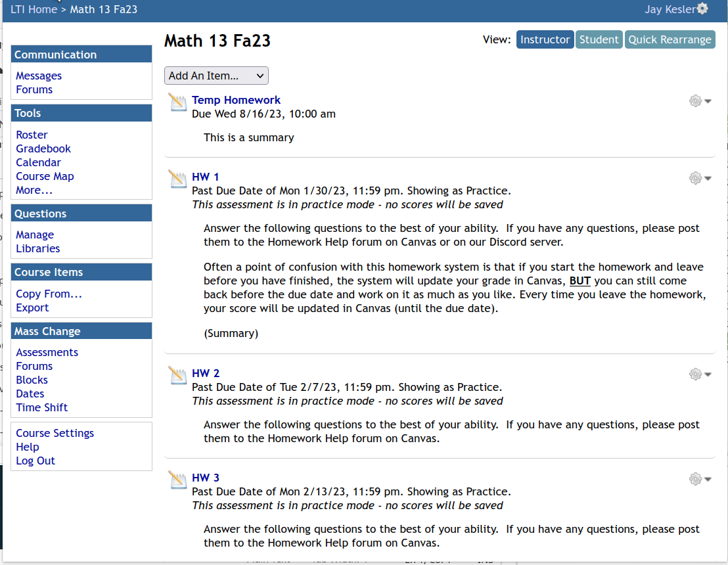The image size is (728, 565).
Task: Open Mass Change Dates
Action: pos(30,394)
